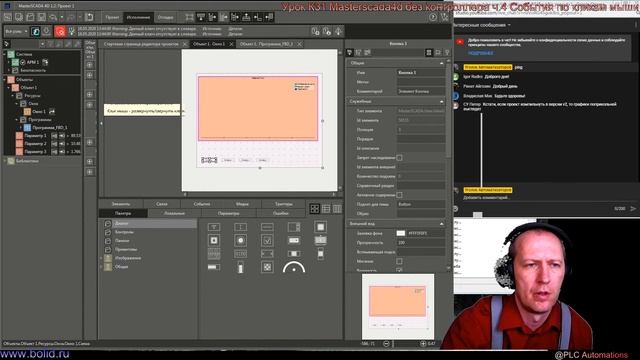
Task: Collapse the Система node in the project tree
Action: pos(4,54)
